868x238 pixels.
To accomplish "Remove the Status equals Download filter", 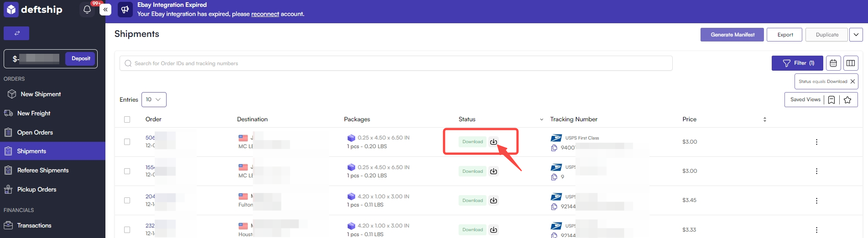I will click(x=852, y=82).
